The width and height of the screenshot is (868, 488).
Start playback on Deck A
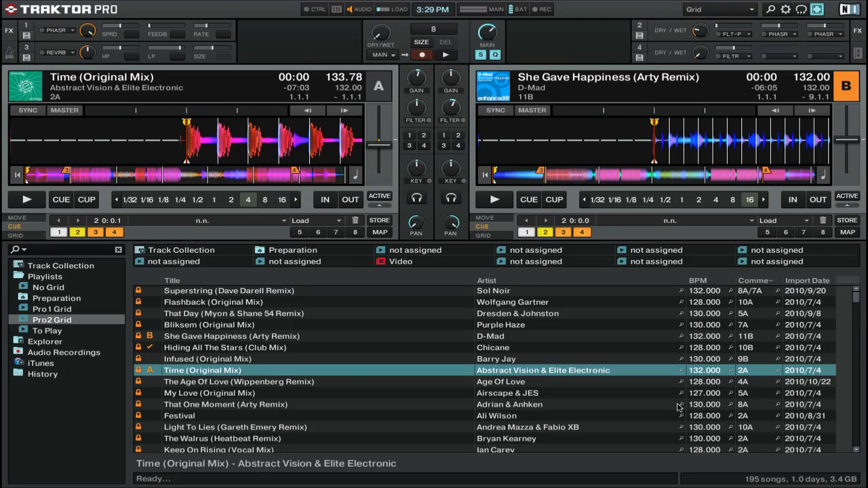pyautogui.click(x=26, y=199)
